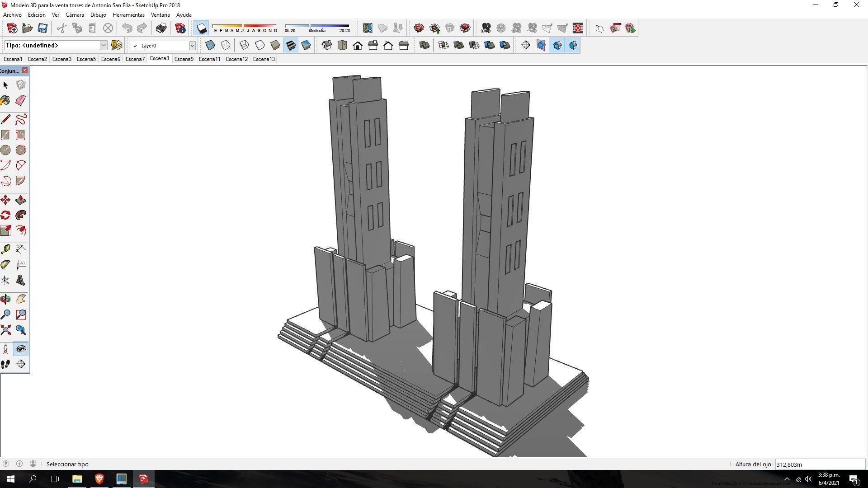
Task: Select the Look Around eye tool
Action: coord(20,349)
